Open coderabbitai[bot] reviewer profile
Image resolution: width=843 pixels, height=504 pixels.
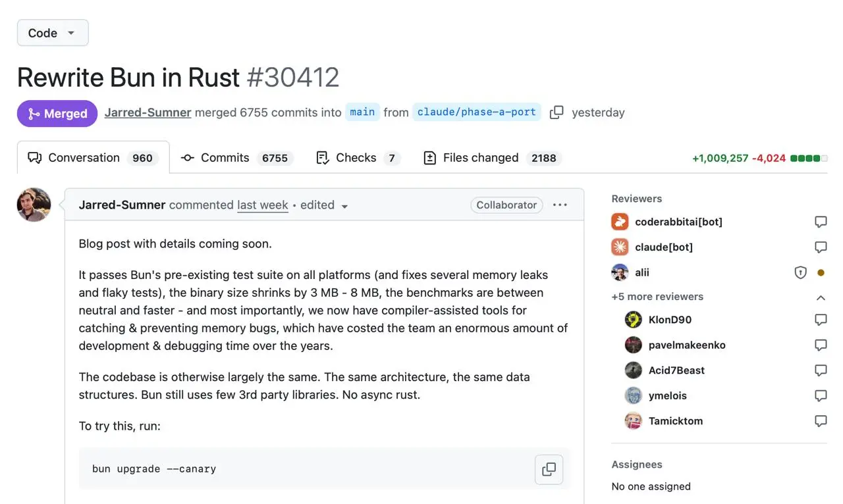tap(678, 222)
